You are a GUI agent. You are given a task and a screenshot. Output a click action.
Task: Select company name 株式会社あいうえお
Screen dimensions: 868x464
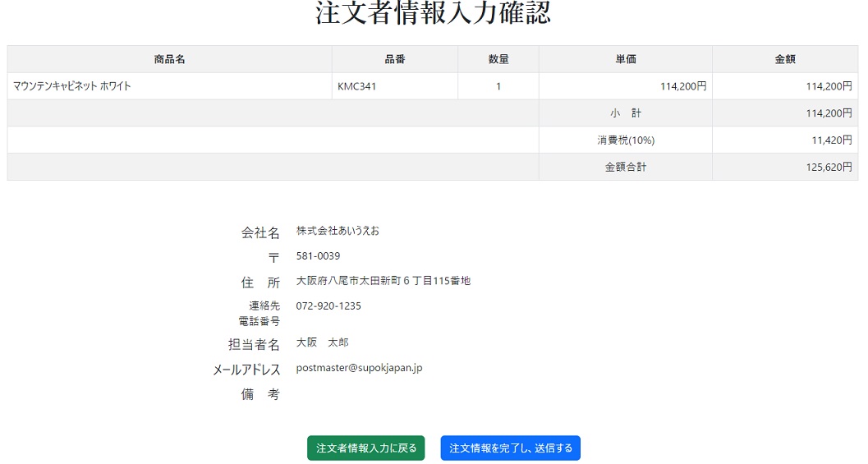click(338, 231)
